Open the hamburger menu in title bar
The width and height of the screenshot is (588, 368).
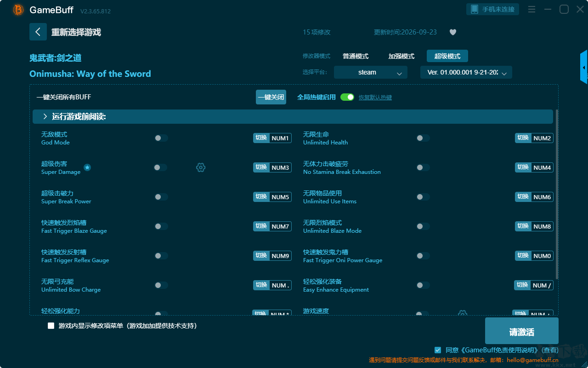coord(531,9)
